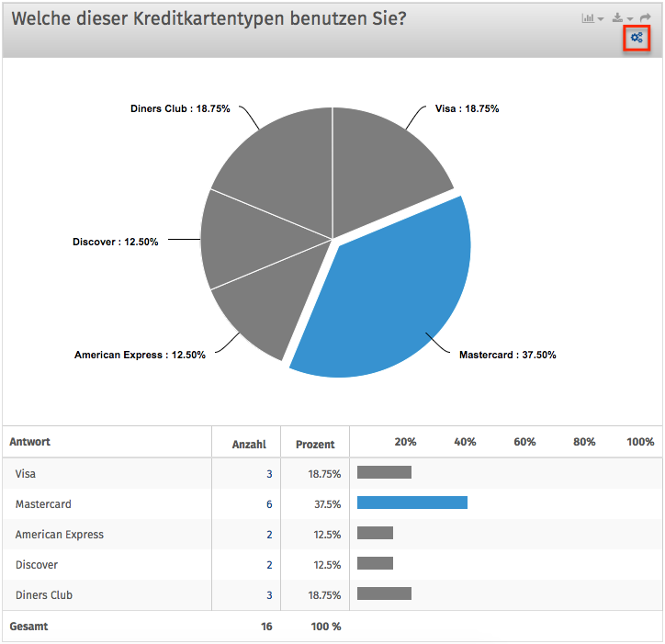The height and width of the screenshot is (644, 665).
Task: Open the gear settings icon
Action: coord(637,38)
